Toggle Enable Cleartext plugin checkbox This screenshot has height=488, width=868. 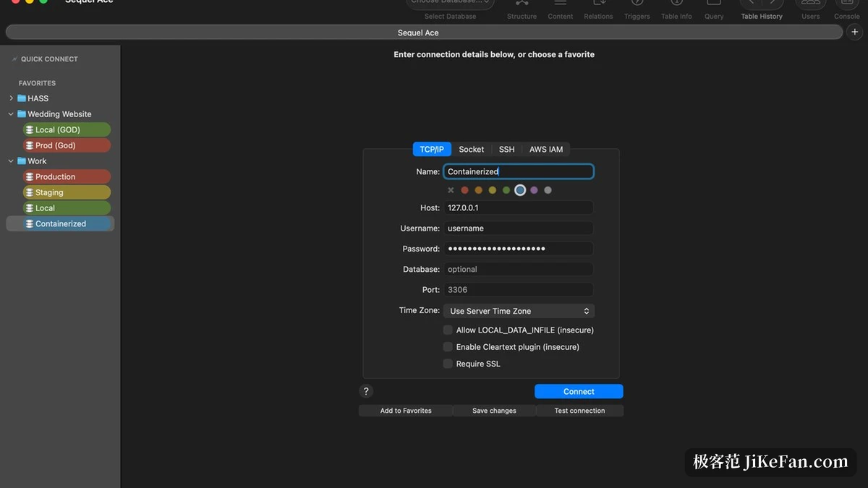[448, 347]
